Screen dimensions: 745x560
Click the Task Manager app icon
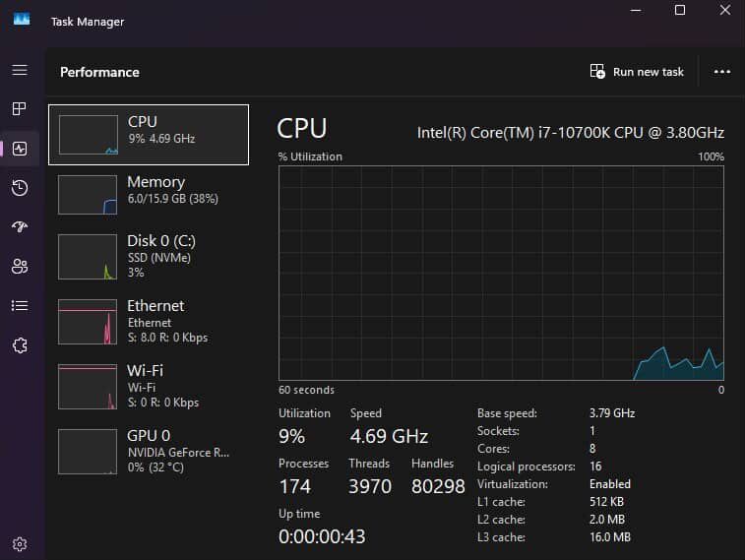(x=22, y=19)
